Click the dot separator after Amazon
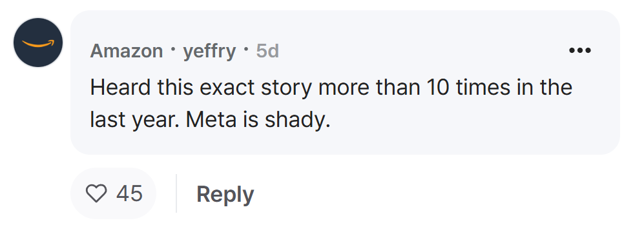 pos(173,50)
